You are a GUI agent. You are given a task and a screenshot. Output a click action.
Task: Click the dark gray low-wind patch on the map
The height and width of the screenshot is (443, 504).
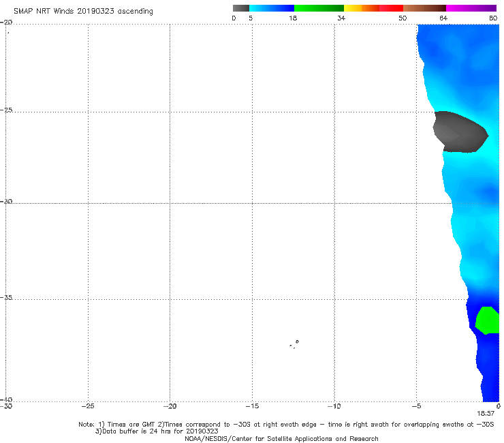click(x=460, y=132)
